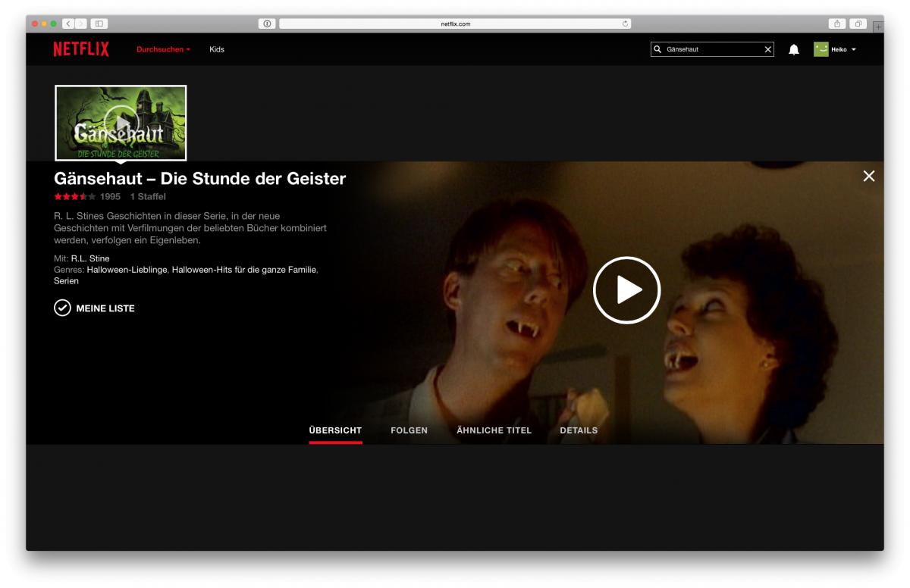Reload the page in Safari
910x588 pixels.
point(625,23)
